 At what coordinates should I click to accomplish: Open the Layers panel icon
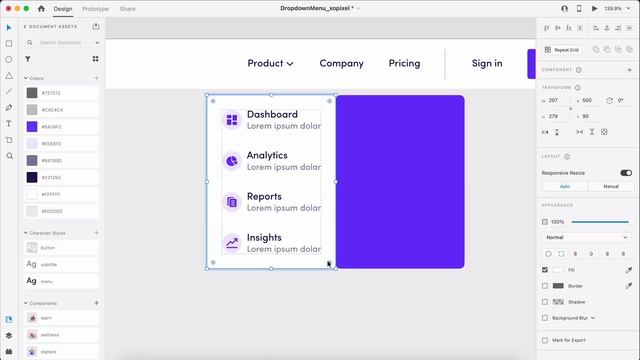(x=9, y=336)
